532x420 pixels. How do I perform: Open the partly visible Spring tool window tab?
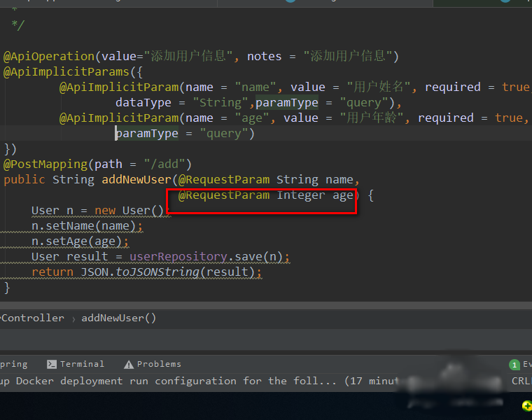pos(13,364)
